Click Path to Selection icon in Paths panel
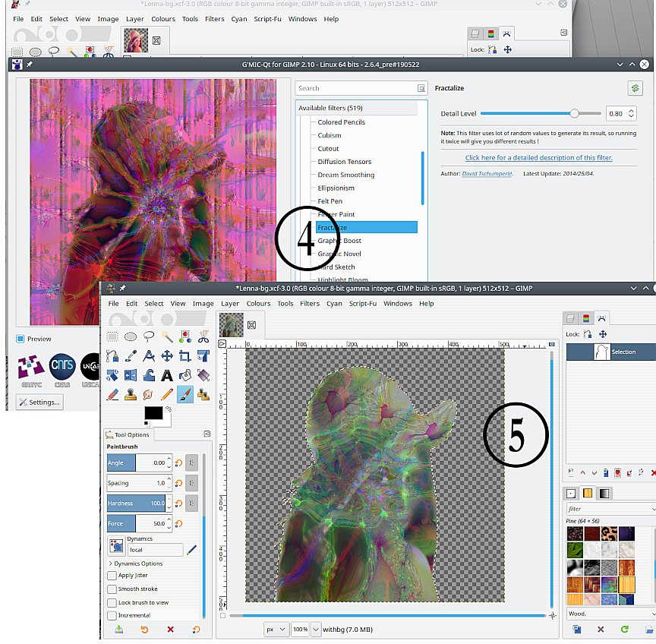Image resolution: width=656 pixels, height=644 pixels. click(x=617, y=473)
